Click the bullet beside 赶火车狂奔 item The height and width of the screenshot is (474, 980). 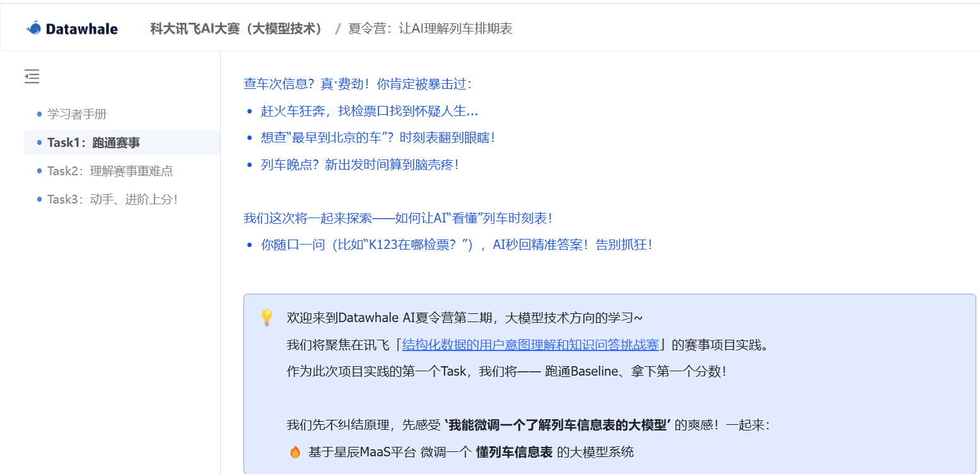coord(248,111)
